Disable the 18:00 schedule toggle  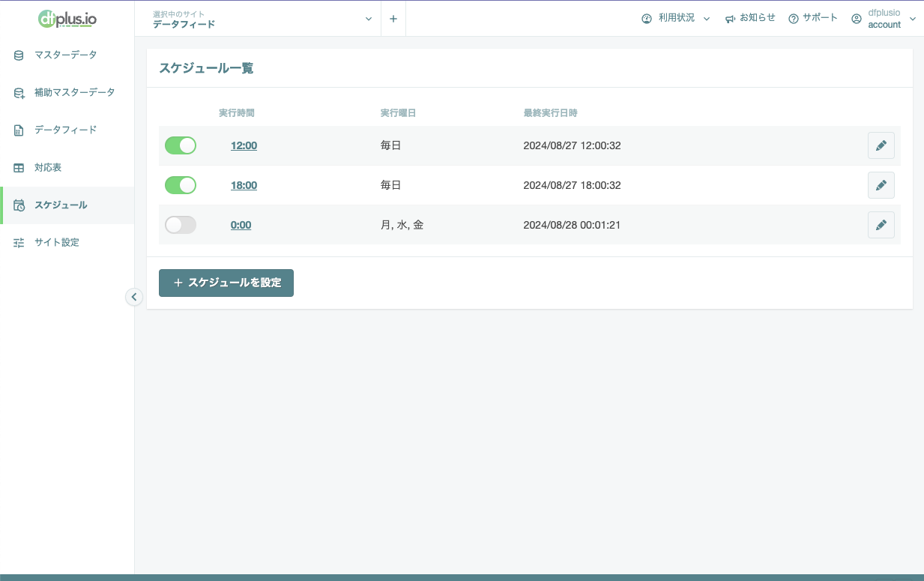pyautogui.click(x=181, y=185)
